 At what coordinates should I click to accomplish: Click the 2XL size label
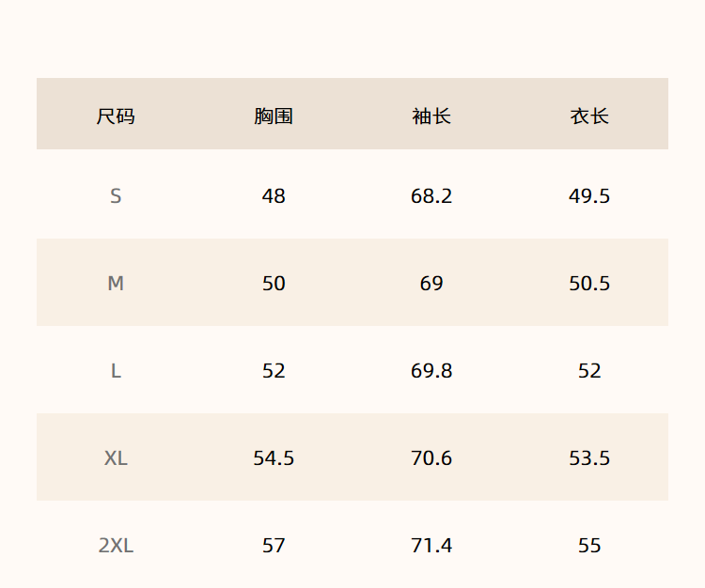[116, 546]
